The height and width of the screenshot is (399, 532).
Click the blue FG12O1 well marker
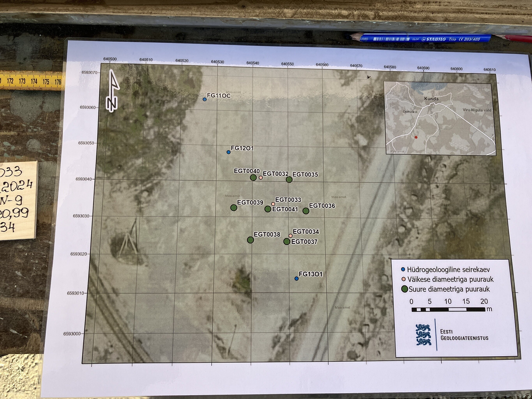click(x=229, y=152)
